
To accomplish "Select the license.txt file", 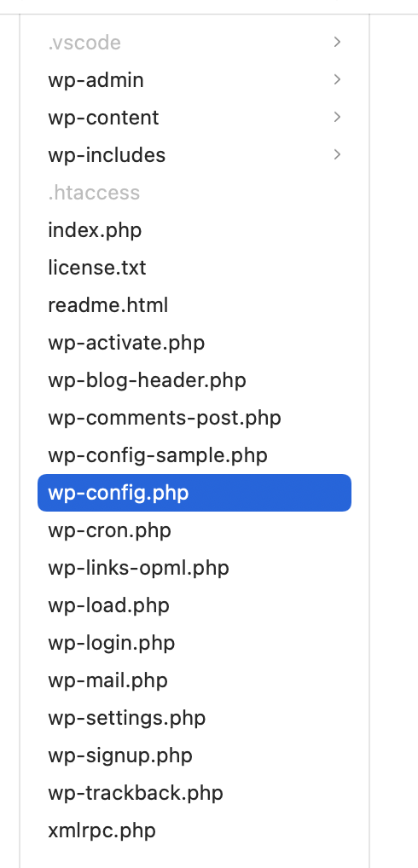I will 194,268.
